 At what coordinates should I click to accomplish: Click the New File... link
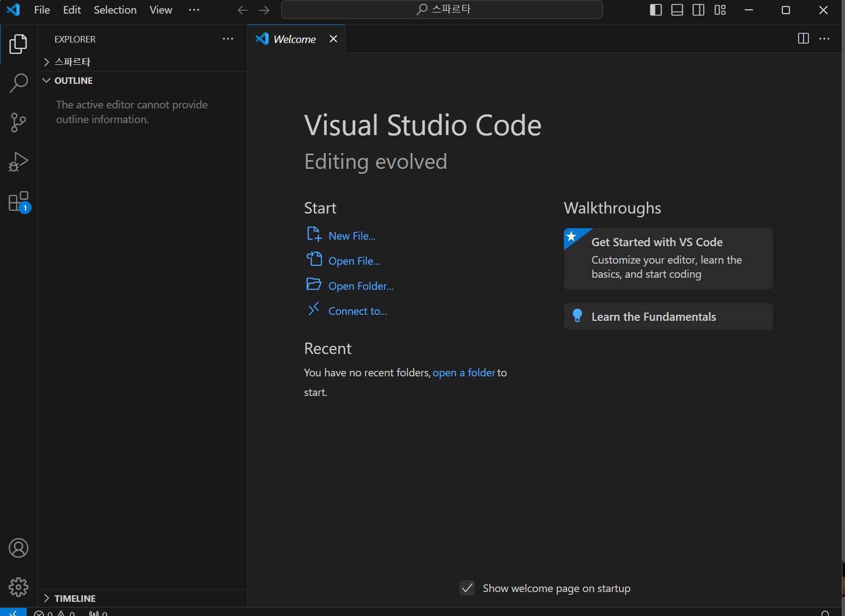[352, 236]
